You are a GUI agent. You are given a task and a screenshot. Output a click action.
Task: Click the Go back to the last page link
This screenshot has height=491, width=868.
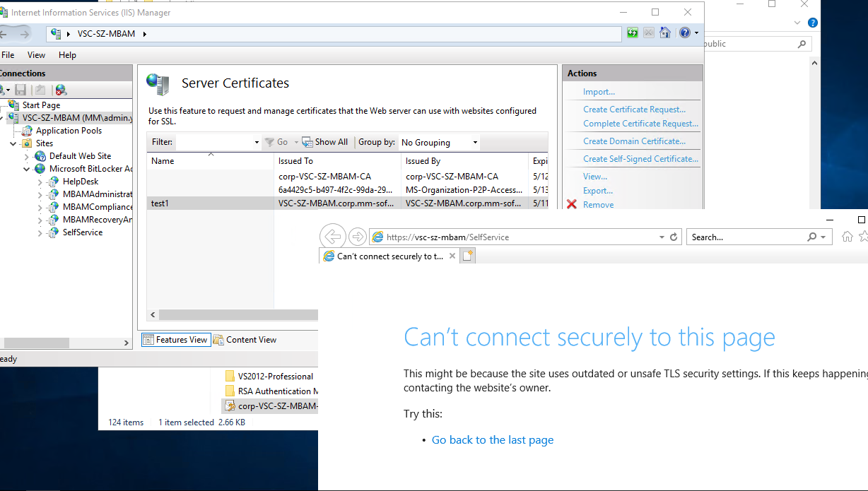(x=492, y=439)
